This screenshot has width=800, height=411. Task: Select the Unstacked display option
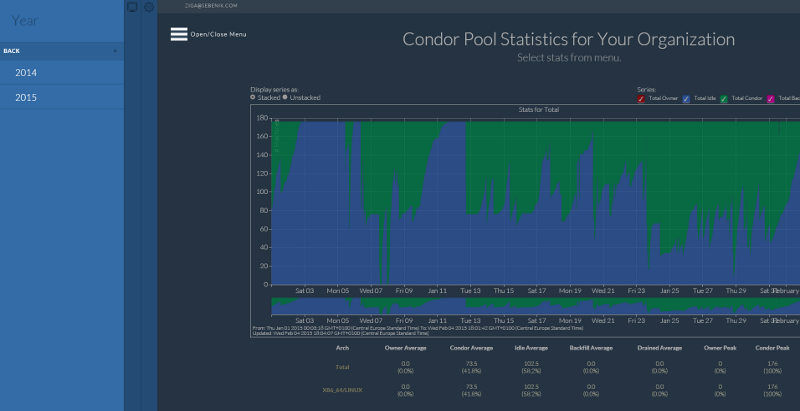tap(285, 98)
